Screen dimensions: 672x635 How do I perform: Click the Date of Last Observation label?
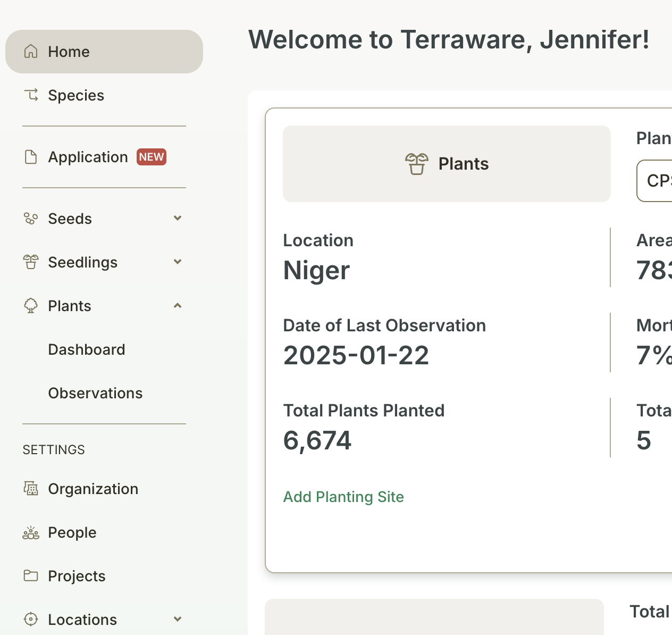tap(384, 325)
